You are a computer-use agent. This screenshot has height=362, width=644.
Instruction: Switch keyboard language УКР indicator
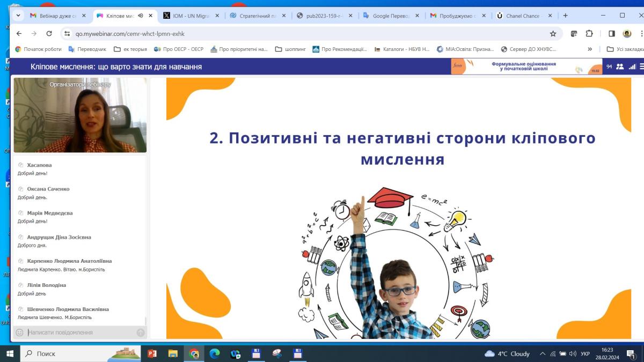tap(586, 354)
